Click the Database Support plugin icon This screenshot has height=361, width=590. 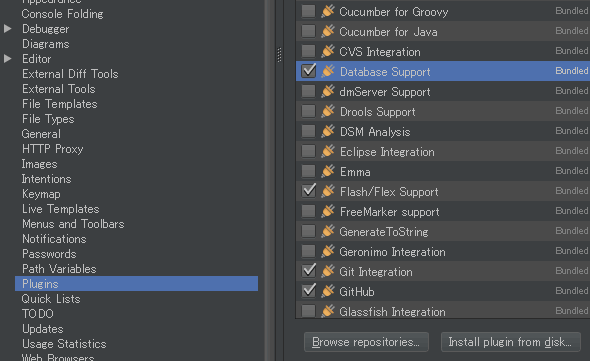click(x=328, y=71)
